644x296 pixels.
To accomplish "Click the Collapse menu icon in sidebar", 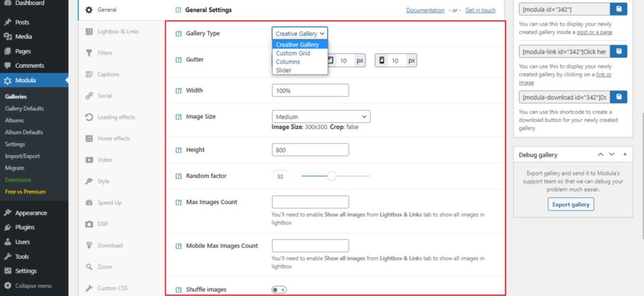I will click(x=8, y=285).
